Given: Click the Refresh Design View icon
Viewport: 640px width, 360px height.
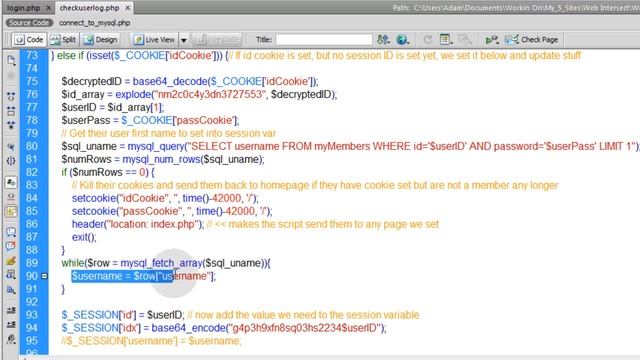Looking at the screenshot, I should click(427, 40).
